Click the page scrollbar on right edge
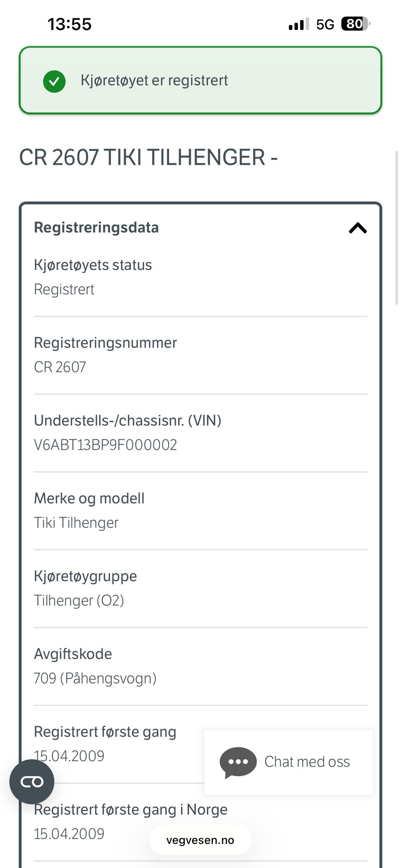Image resolution: width=401 pixels, height=868 pixels. [396, 228]
